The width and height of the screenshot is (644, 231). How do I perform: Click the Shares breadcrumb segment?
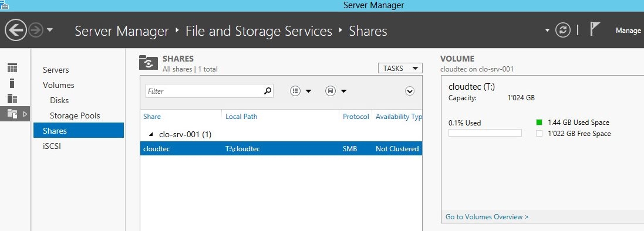(368, 31)
